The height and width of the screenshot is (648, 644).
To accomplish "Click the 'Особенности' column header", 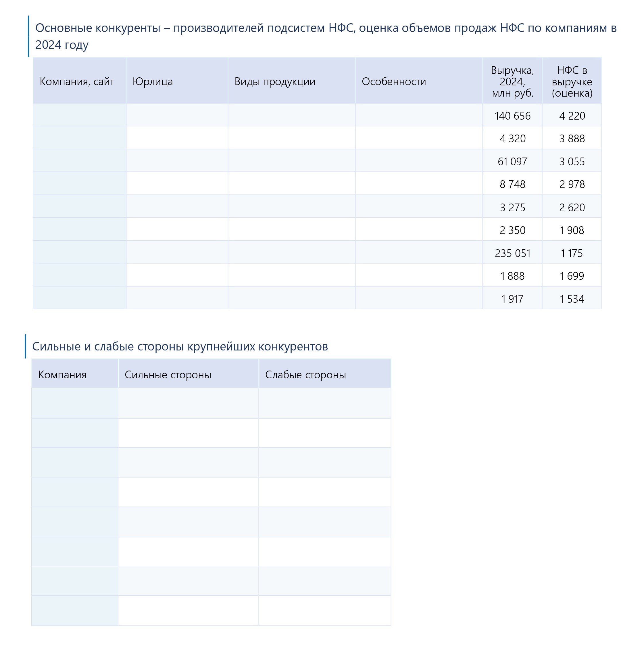I will coord(394,82).
